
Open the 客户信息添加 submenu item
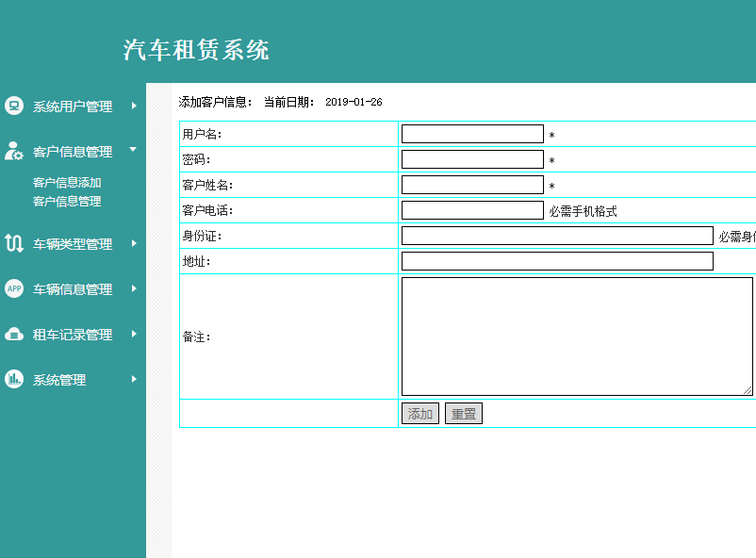[x=67, y=183]
